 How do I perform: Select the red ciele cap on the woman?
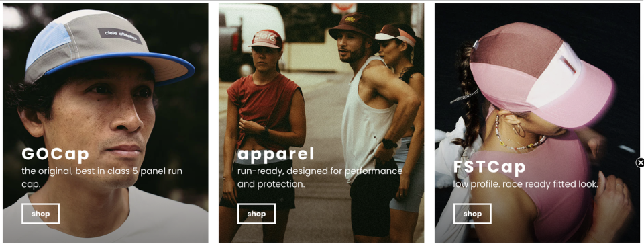(266, 40)
